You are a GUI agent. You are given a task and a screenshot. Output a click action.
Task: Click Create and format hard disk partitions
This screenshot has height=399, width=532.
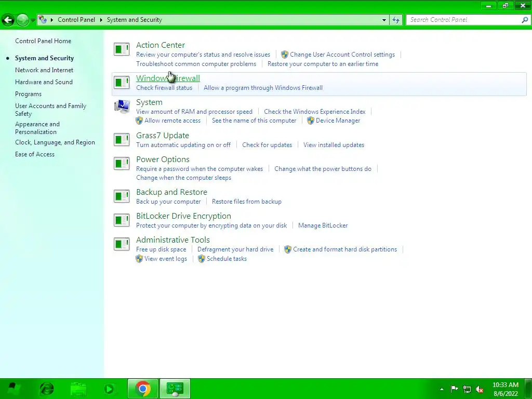[345, 249]
